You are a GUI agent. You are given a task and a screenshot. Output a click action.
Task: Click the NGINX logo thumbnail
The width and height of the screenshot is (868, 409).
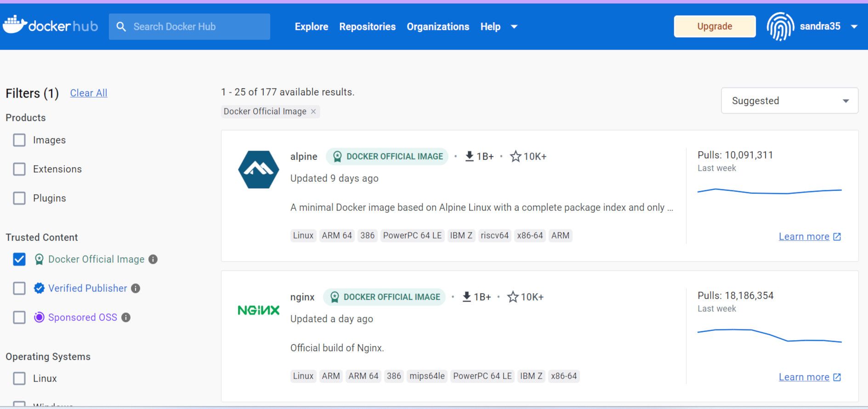(x=258, y=310)
